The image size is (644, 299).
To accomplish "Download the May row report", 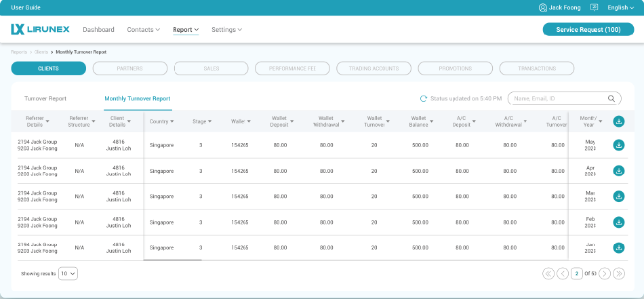I will (x=618, y=145).
